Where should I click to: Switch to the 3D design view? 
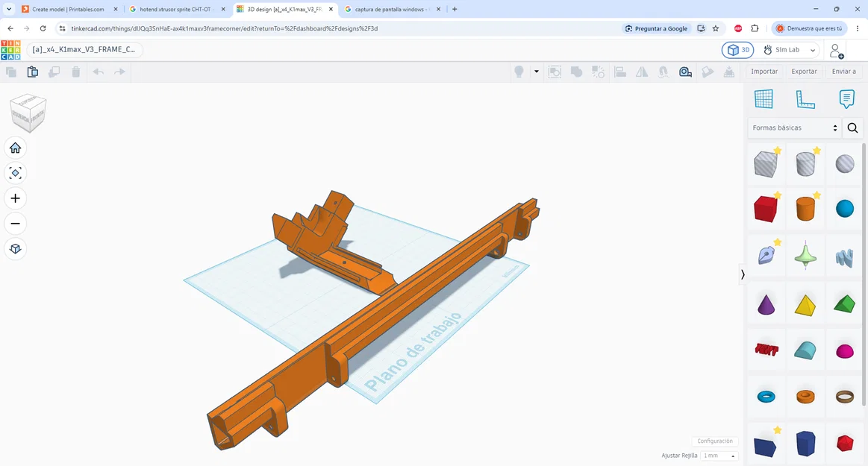[x=738, y=50]
